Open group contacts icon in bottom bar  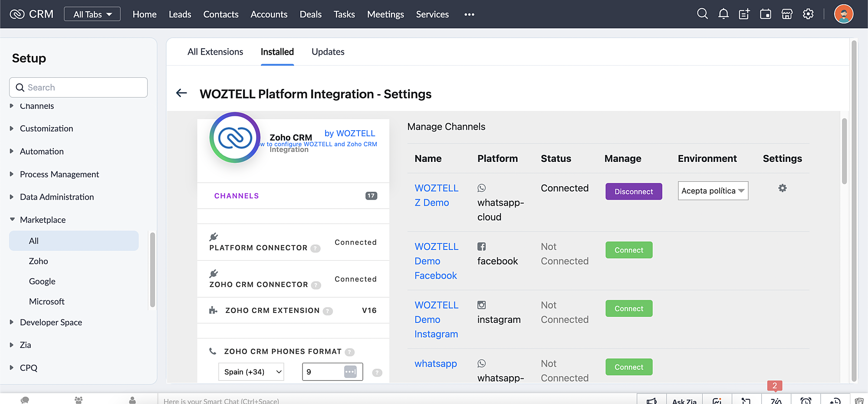tap(79, 400)
